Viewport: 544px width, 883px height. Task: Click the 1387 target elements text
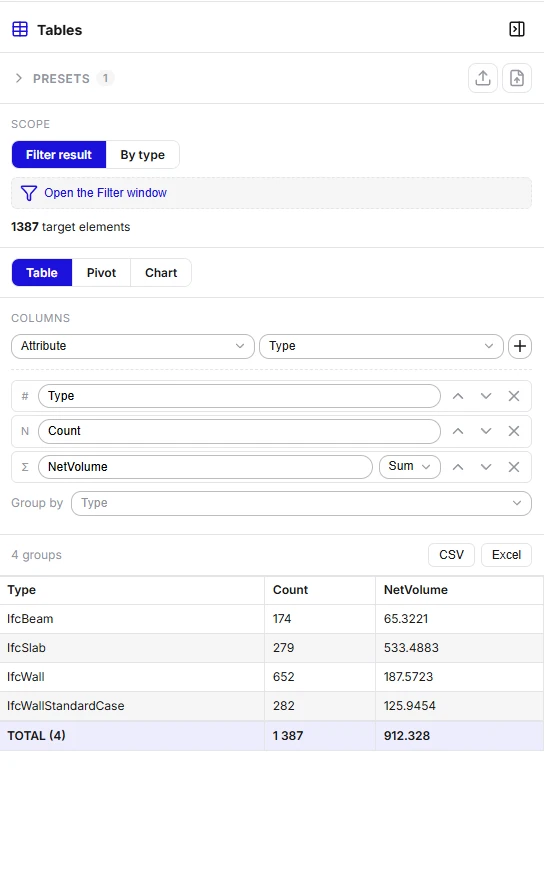[x=70, y=227]
